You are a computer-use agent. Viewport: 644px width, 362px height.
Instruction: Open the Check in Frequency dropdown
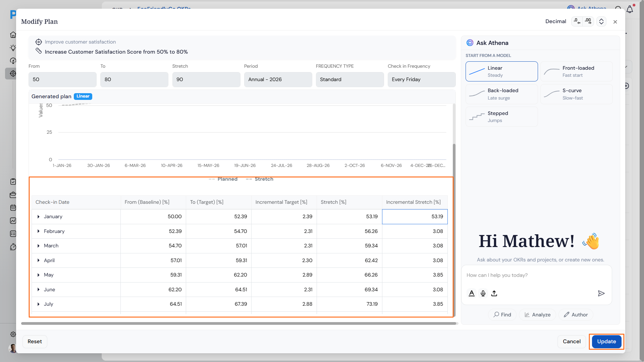[422, 79]
